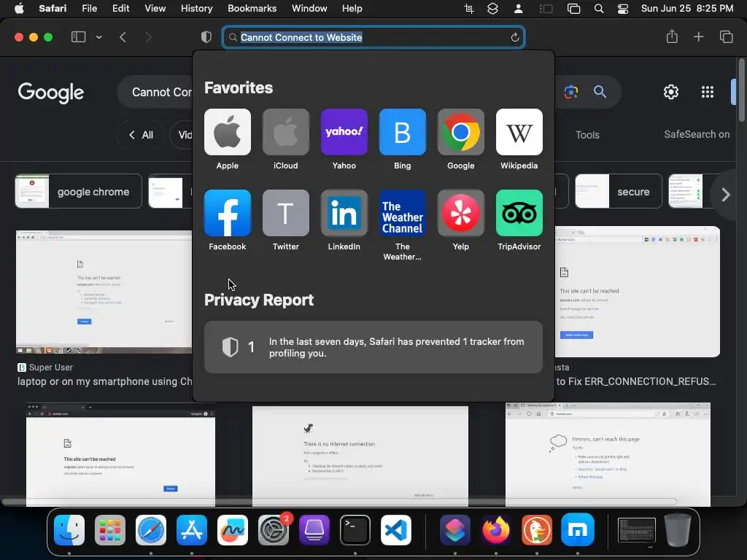Click the Google magnifier search button
The image size is (747, 560).
pos(600,91)
